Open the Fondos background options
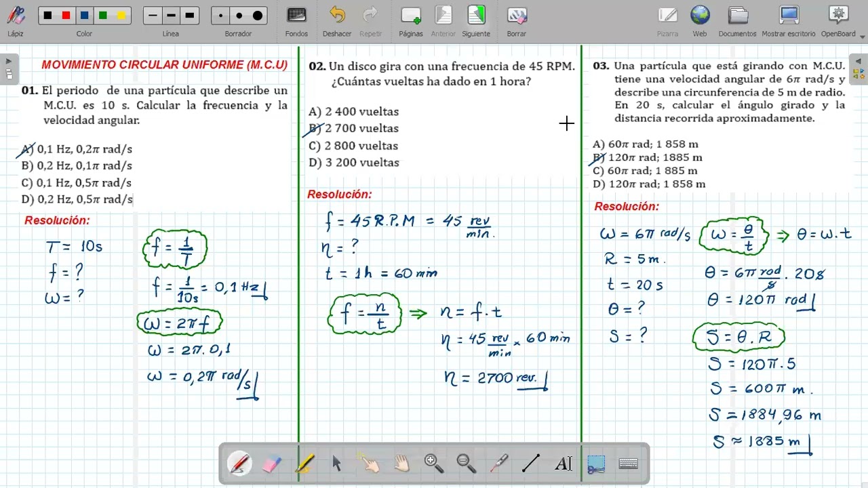 point(296,20)
